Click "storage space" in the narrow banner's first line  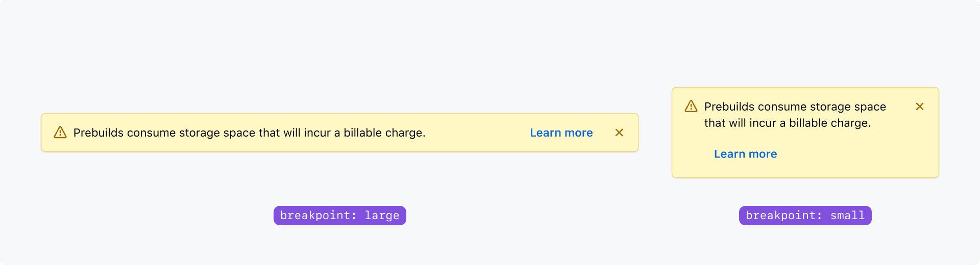[x=850, y=107]
